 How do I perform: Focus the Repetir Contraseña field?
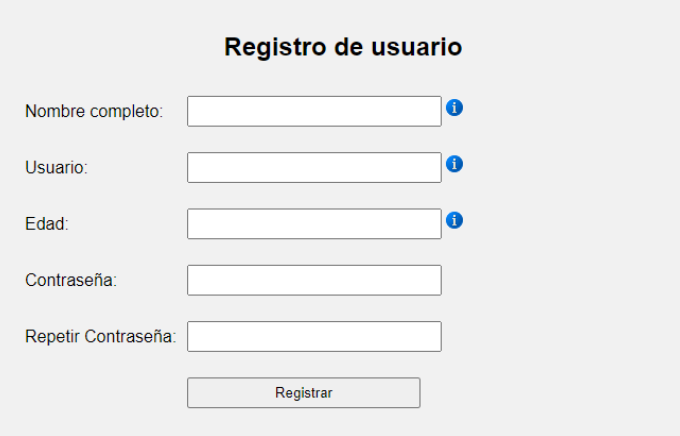314,336
